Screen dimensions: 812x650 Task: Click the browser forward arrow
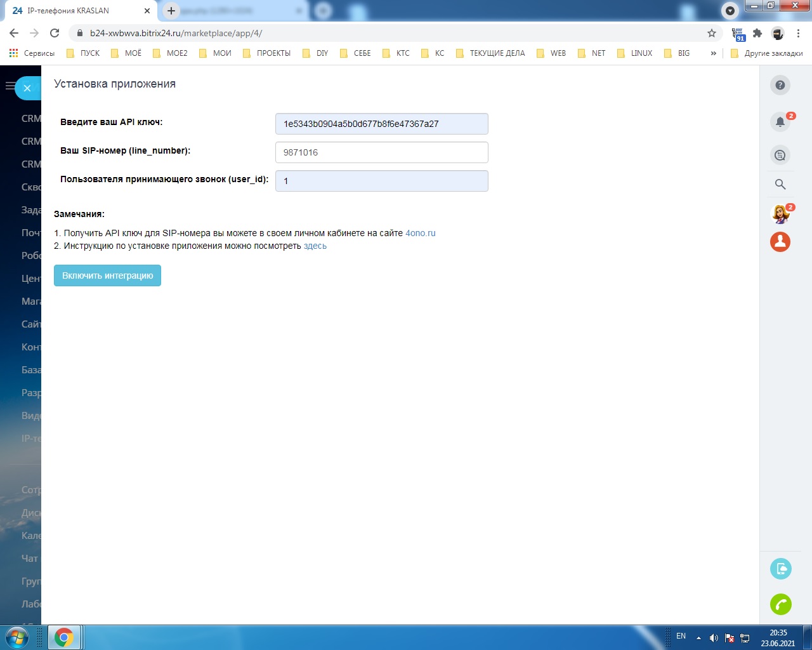click(34, 33)
